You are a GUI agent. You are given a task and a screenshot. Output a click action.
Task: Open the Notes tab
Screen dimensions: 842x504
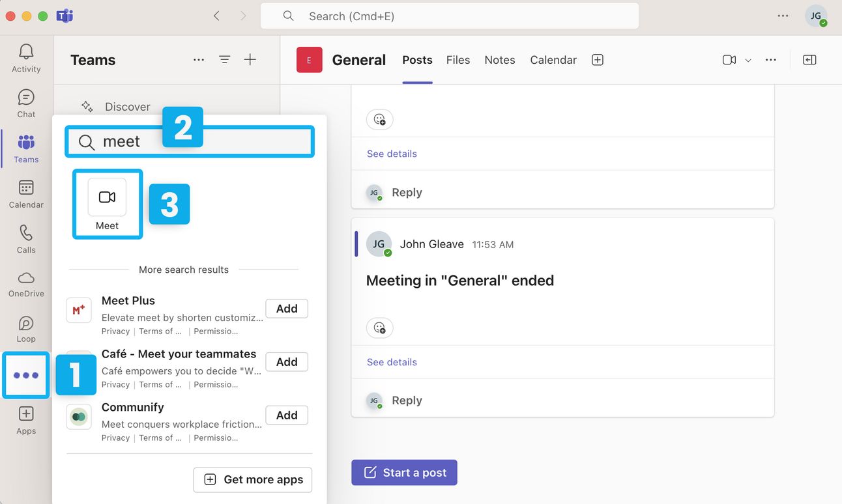coord(500,60)
